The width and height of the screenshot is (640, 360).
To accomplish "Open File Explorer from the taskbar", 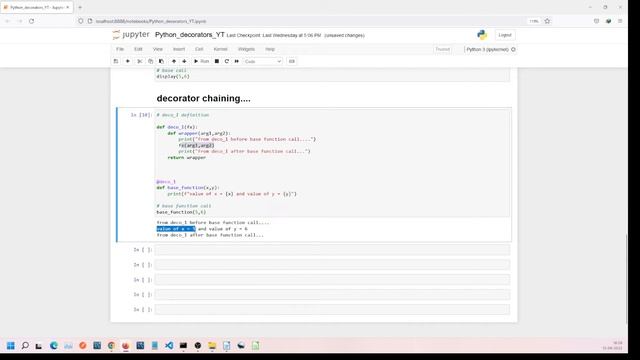I will 212,346.
